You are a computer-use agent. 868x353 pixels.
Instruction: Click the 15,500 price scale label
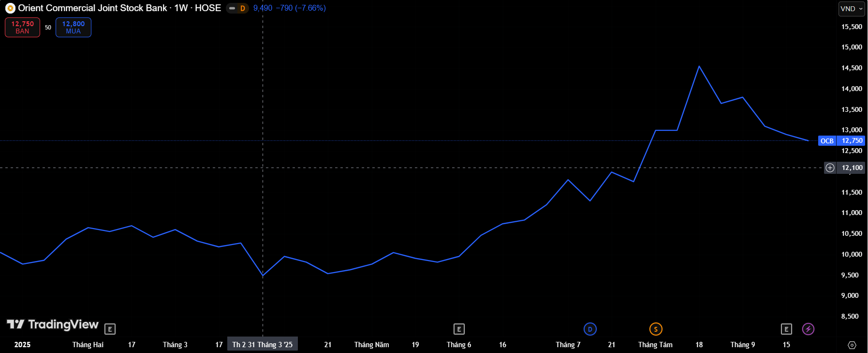(852, 27)
